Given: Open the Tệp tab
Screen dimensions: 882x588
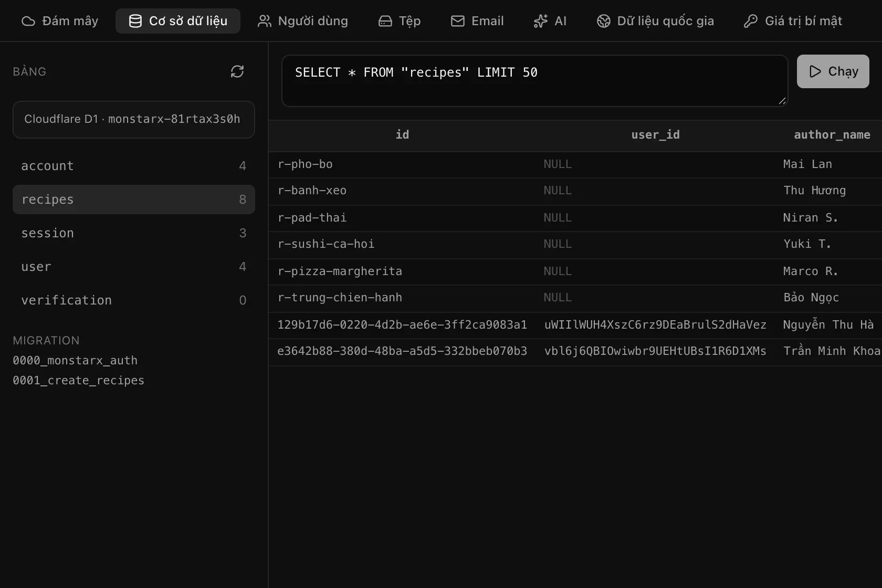Looking at the screenshot, I should pyautogui.click(x=400, y=21).
